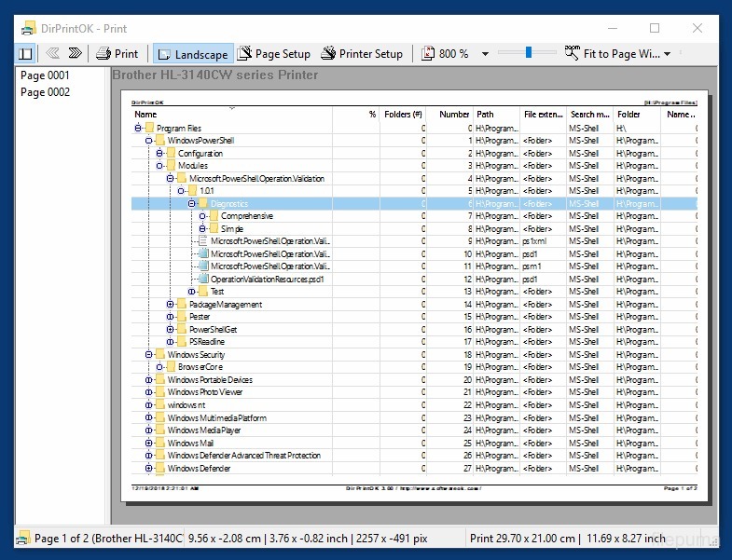Click the zoom slider handle
The height and width of the screenshot is (560, 732).
[x=528, y=53]
